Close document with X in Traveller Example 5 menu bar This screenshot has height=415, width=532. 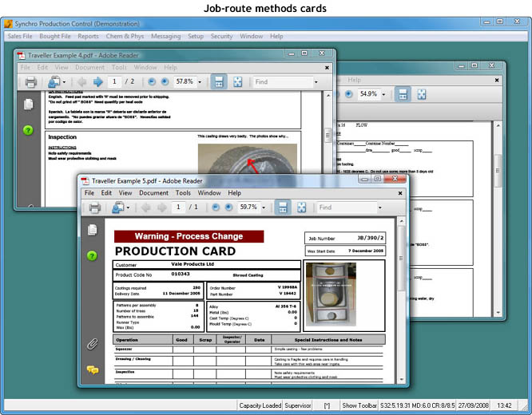pos(400,193)
